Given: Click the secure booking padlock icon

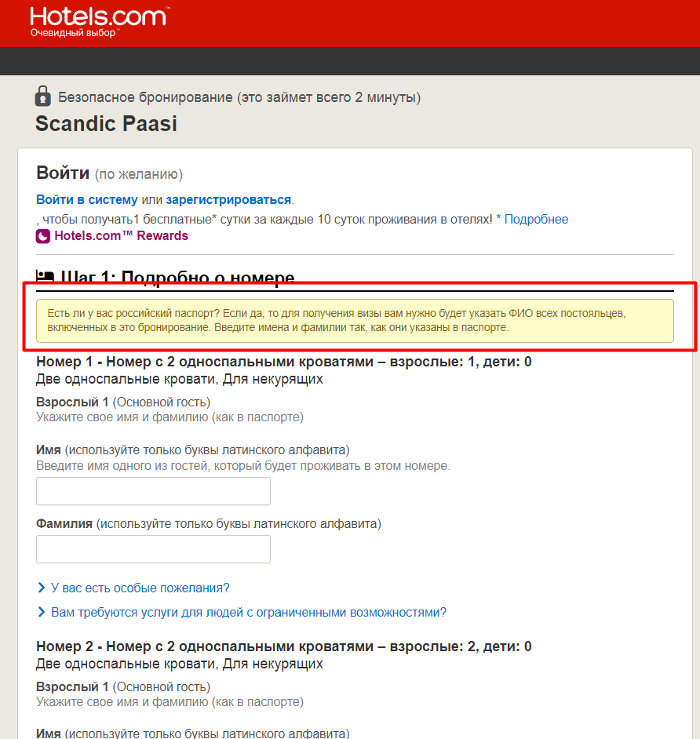Looking at the screenshot, I should point(43,96).
